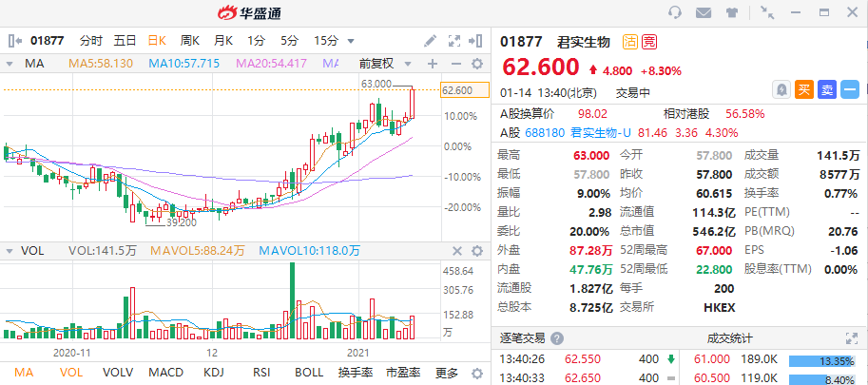Open the messages envelope icon
The height and width of the screenshot is (385, 868).
[704, 12]
